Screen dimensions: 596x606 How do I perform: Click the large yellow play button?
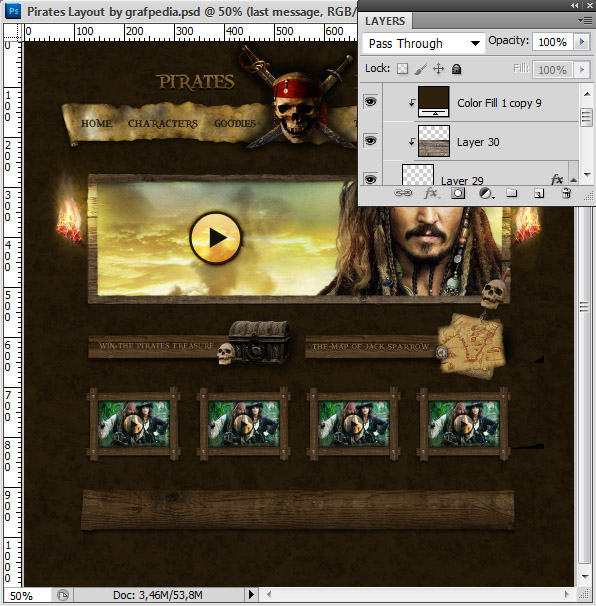(215, 237)
